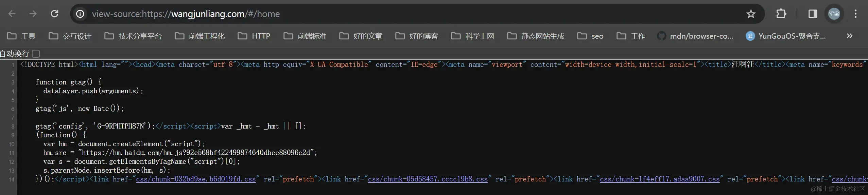The image size is (868, 195).
Task: Click 'dataLayer.push(arguments);' source line
Action: (93, 91)
